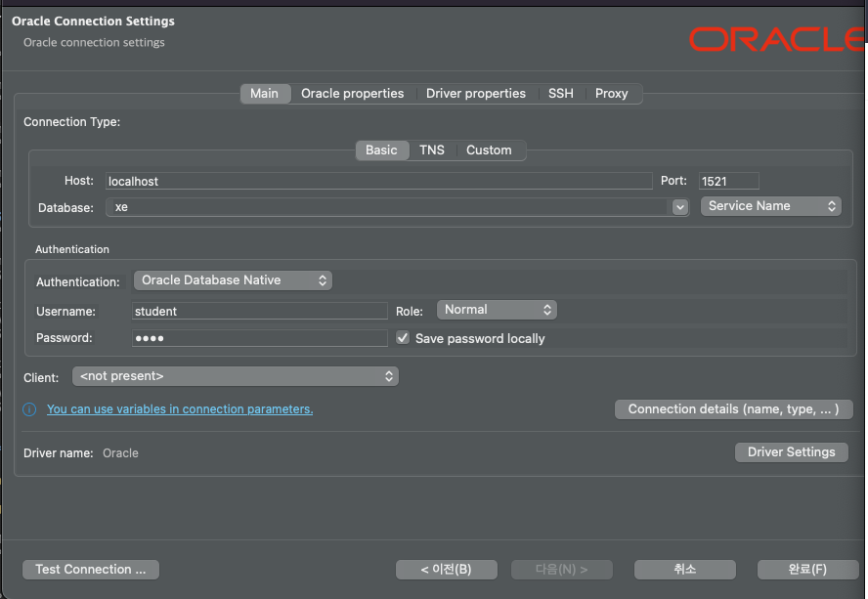Image resolution: width=868 pixels, height=599 pixels.
Task: Select the TNS connection type
Action: click(432, 150)
